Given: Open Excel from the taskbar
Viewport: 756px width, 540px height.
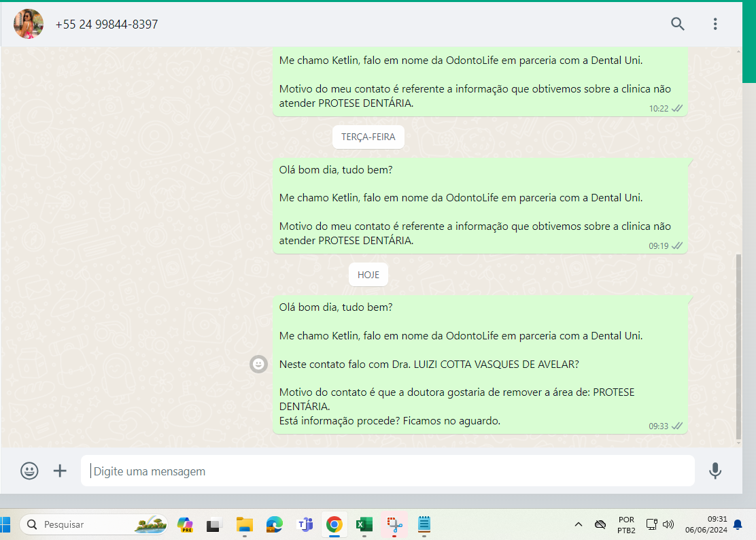Looking at the screenshot, I should pos(364,524).
